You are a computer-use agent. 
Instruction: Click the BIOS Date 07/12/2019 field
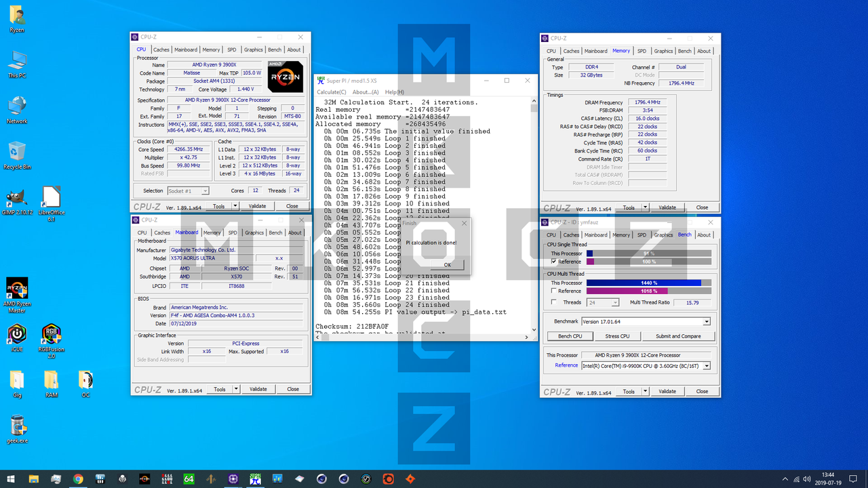pyautogui.click(x=237, y=323)
